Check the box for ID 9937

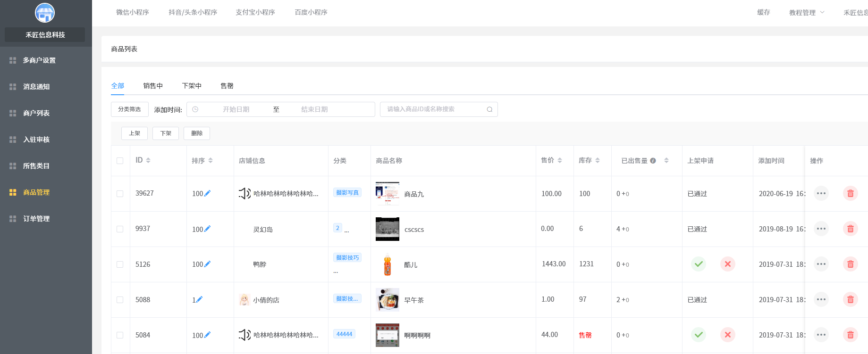[x=120, y=229]
